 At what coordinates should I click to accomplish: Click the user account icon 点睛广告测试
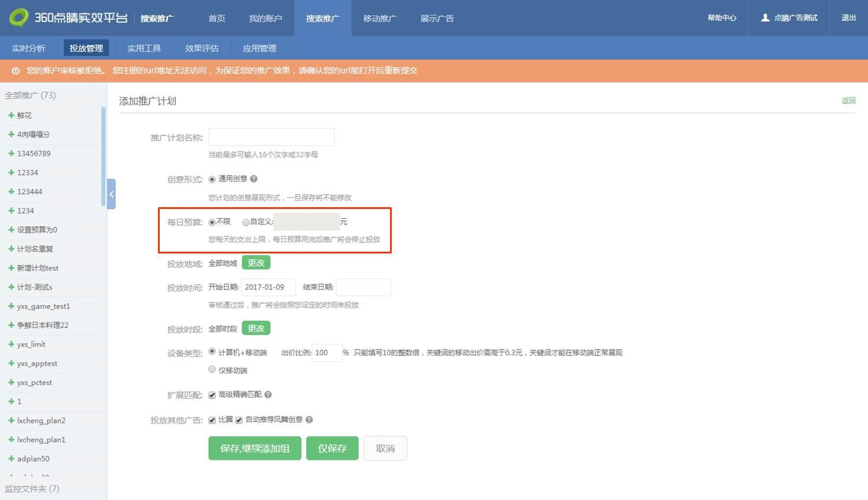click(x=765, y=18)
